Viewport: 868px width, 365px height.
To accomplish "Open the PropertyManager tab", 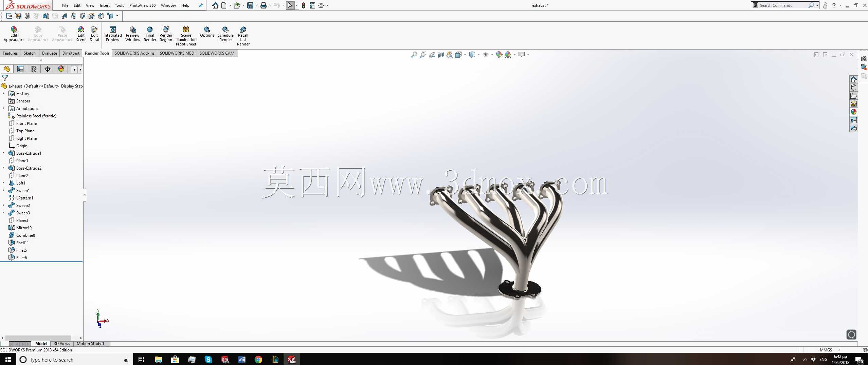I will (x=20, y=69).
